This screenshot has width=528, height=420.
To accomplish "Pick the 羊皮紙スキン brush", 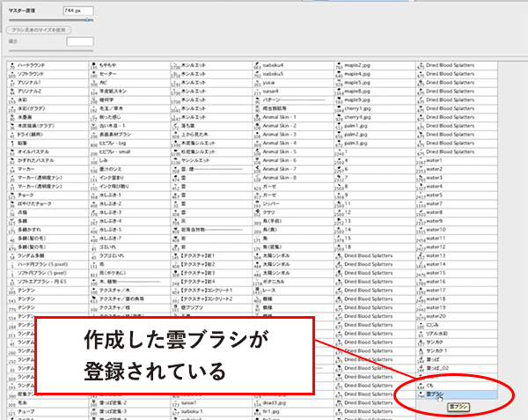I will (x=129, y=92).
